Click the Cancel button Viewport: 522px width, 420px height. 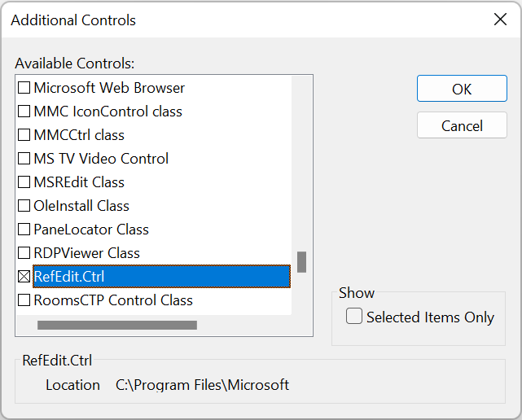462,125
